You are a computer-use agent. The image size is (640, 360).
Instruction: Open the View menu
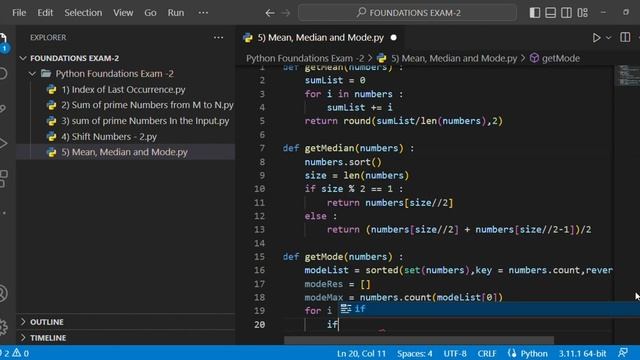[123, 13]
